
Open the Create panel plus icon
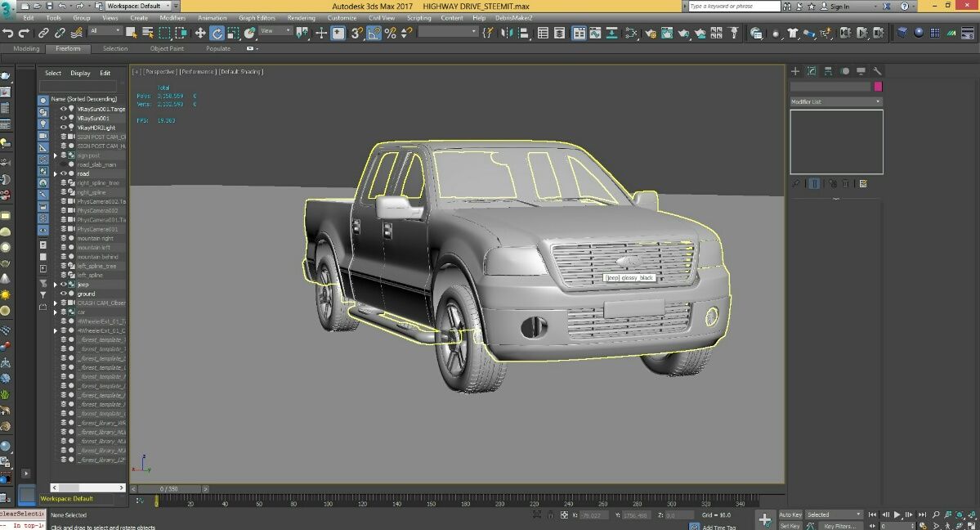click(795, 71)
